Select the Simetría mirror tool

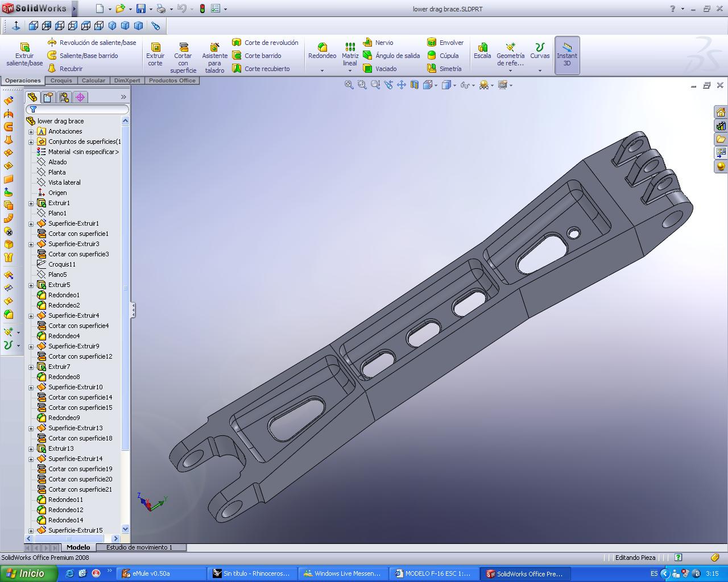click(444, 69)
